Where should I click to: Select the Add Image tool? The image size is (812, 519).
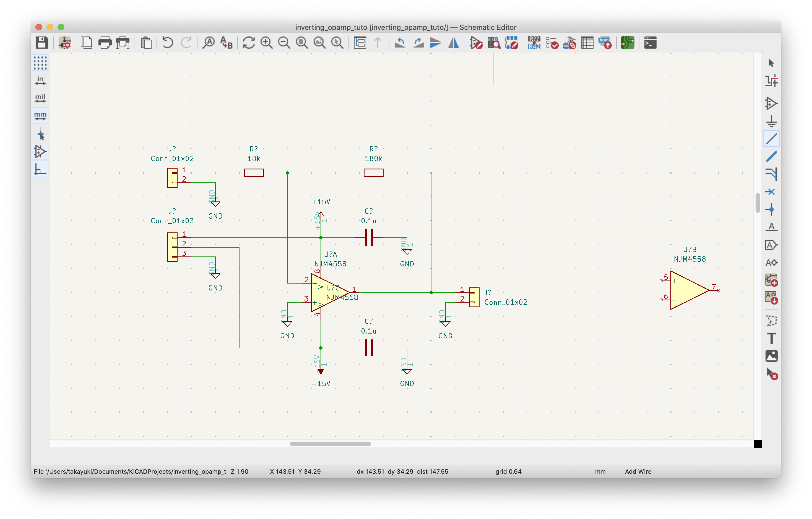click(771, 356)
